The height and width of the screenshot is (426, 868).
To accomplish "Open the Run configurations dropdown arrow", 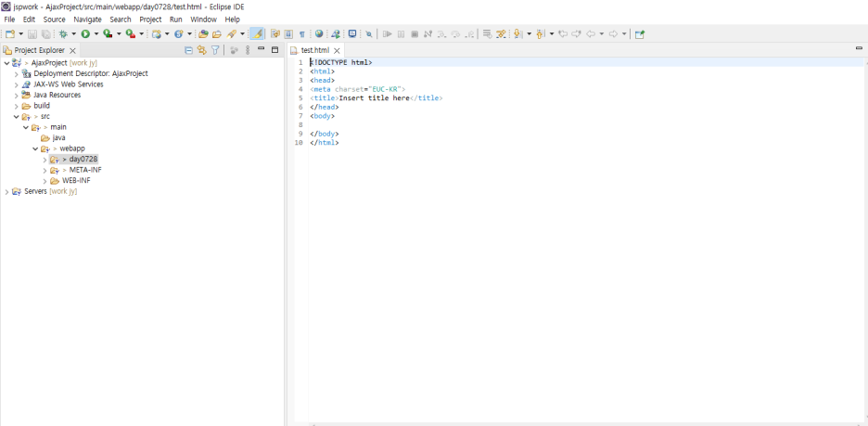I will 96,33.
